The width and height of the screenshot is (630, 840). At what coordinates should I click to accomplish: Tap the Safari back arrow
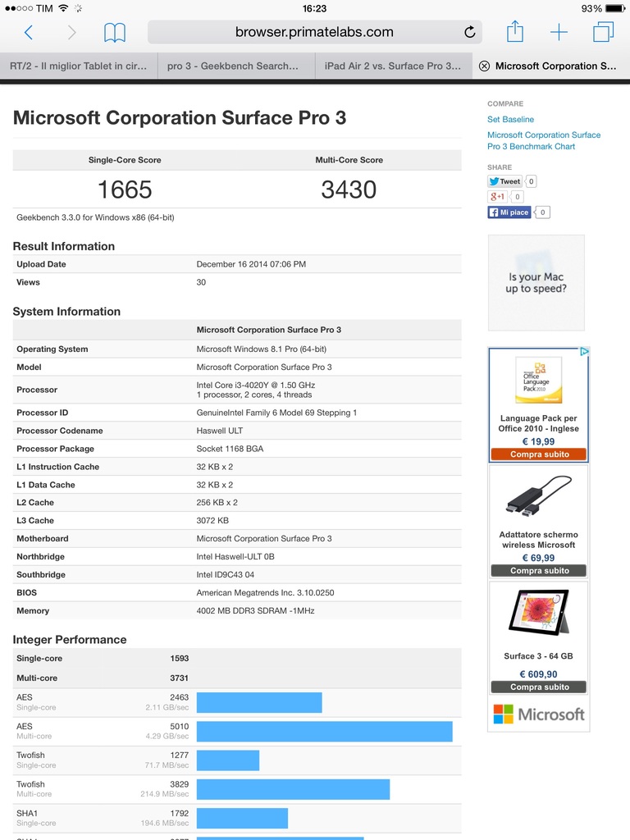tap(29, 33)
